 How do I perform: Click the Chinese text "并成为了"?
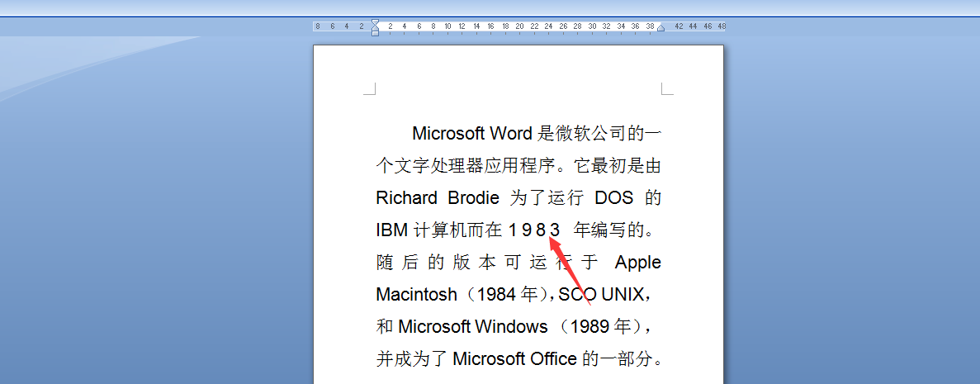click(x=412, y=359)
